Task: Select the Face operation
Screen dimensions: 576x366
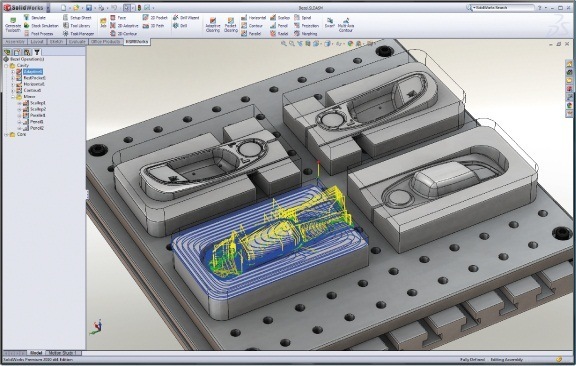Action: [118, 17]
